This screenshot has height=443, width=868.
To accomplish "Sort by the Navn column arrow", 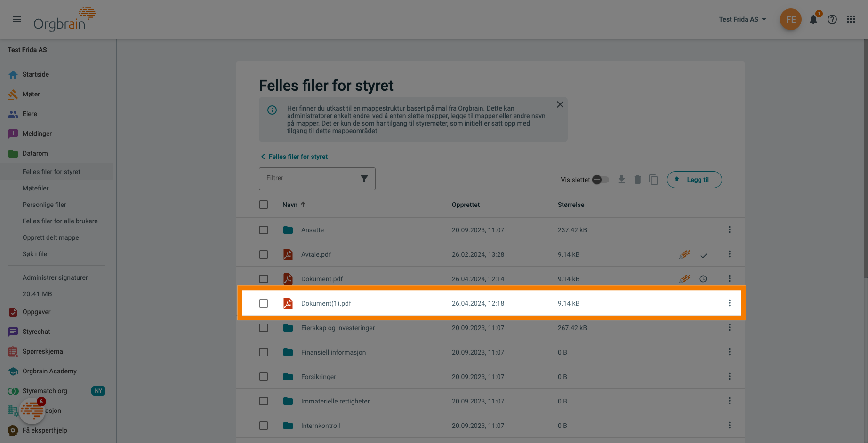I will 303,205.
